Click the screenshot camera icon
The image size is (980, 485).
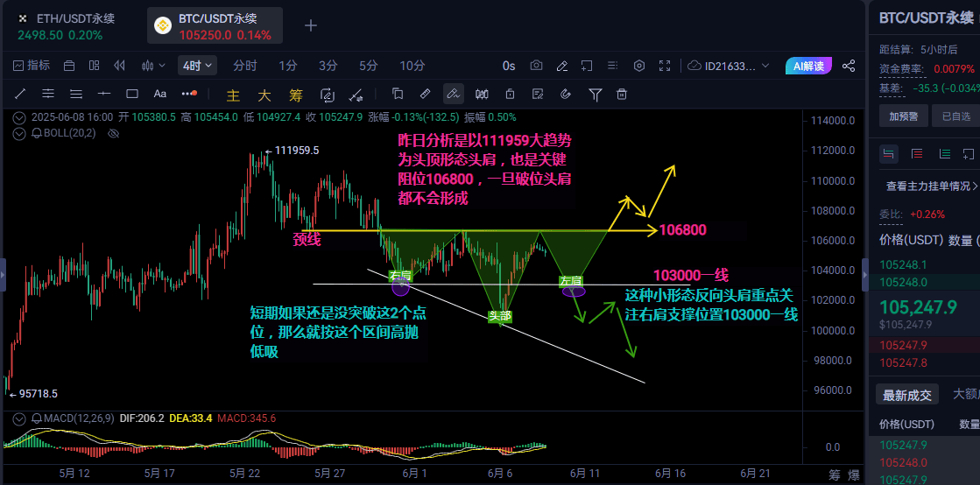(x=536, y=66)
